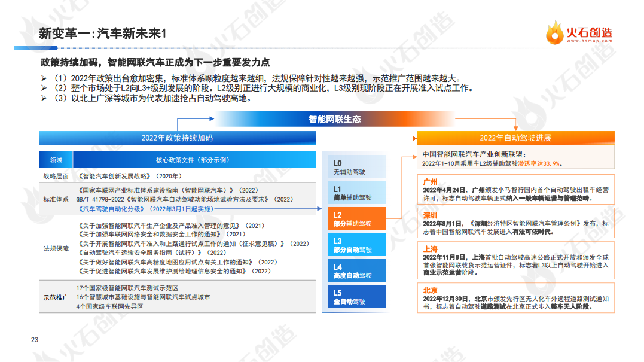Open the www.hsmap.com link

click(590, 41)
